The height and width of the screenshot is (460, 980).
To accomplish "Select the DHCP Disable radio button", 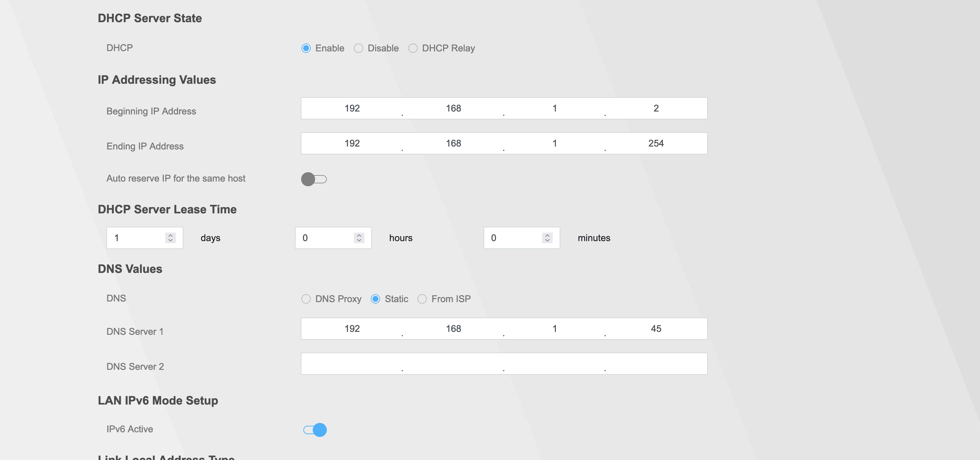I will click(358, 48).
